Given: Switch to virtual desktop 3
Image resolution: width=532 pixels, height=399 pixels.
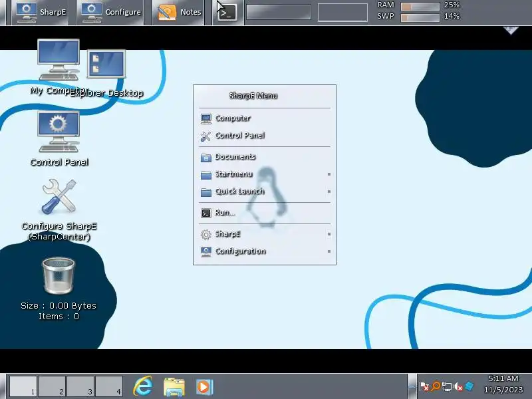Looking at the screenshot, I should point(80,386).
